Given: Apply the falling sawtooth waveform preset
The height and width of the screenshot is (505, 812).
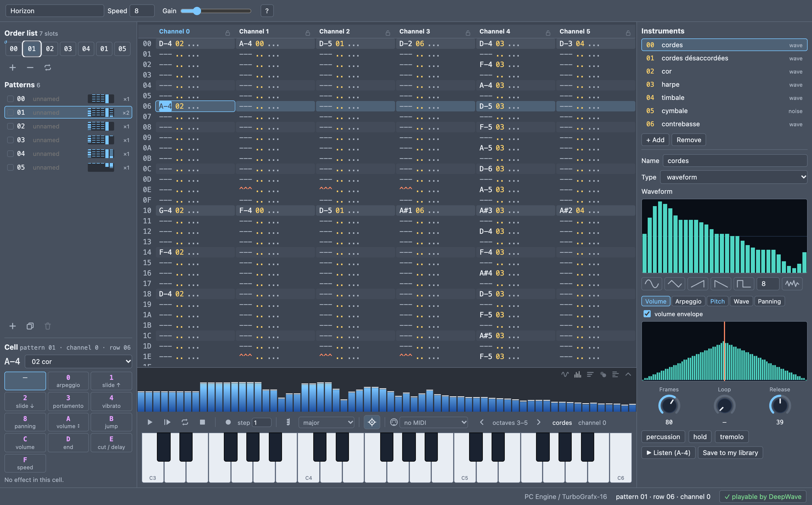Looking at the screenshot, I should pos(721,284).
